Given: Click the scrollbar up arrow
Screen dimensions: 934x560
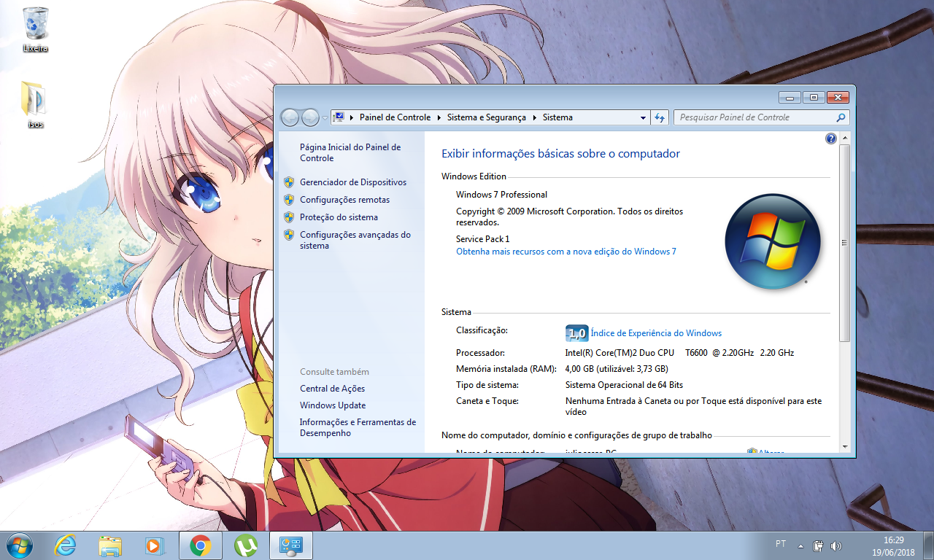Looking at the screenshot, I should (845, 138).
